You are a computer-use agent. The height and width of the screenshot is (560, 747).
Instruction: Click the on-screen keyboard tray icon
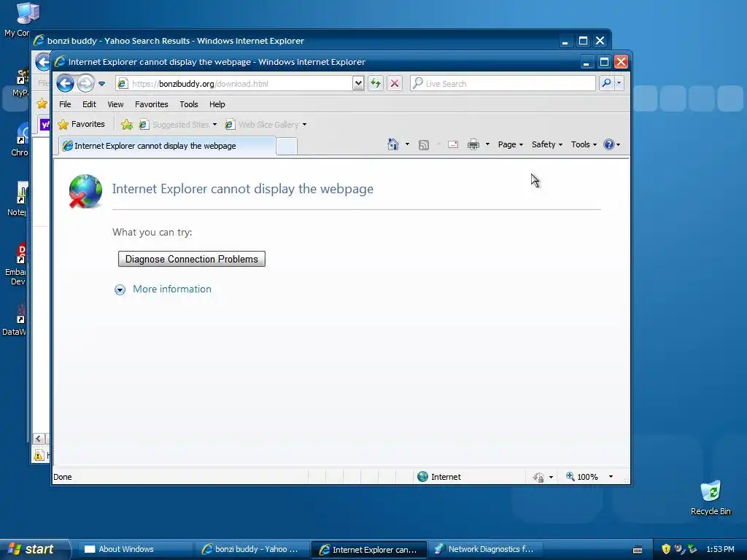point(638,550)
